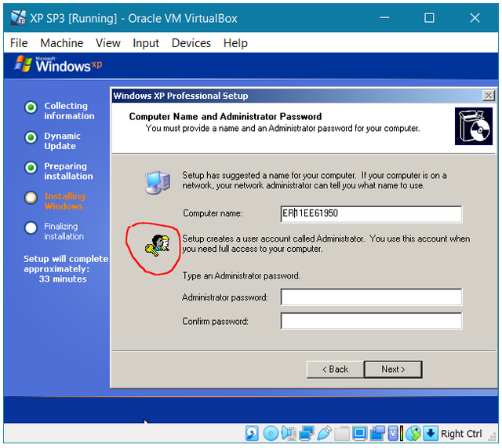Click the Right Ctrl host key label
This screenshot has height=448, width=502.
pyautogui.click(x=461, y=434)
